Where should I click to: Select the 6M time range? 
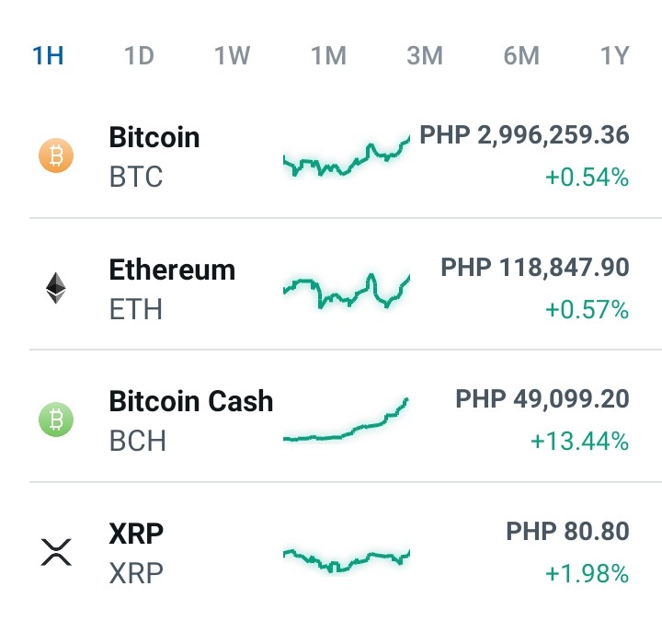521,55
